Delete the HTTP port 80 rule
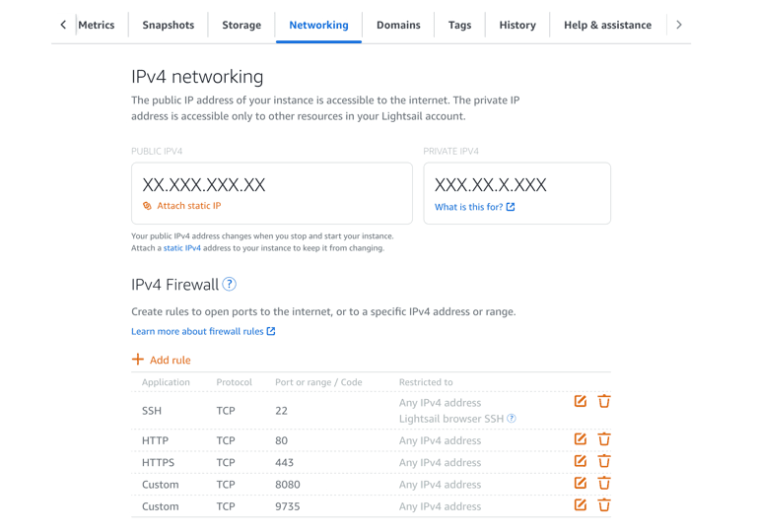The width and height of the screenshot is (757, 532). pos(604,438)
